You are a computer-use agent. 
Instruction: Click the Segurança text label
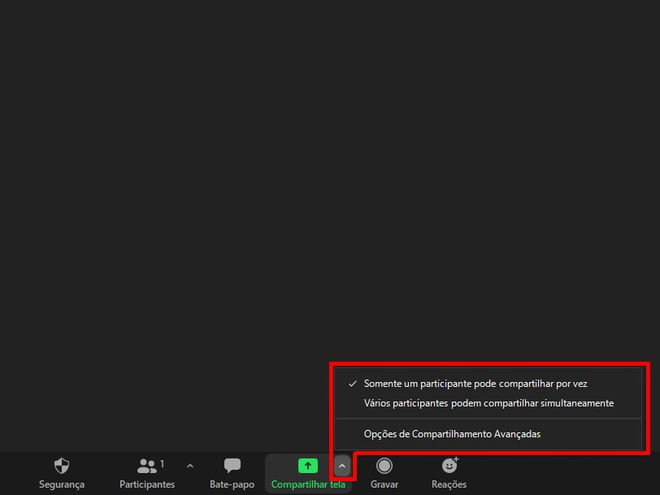click(x=62, y=484)
